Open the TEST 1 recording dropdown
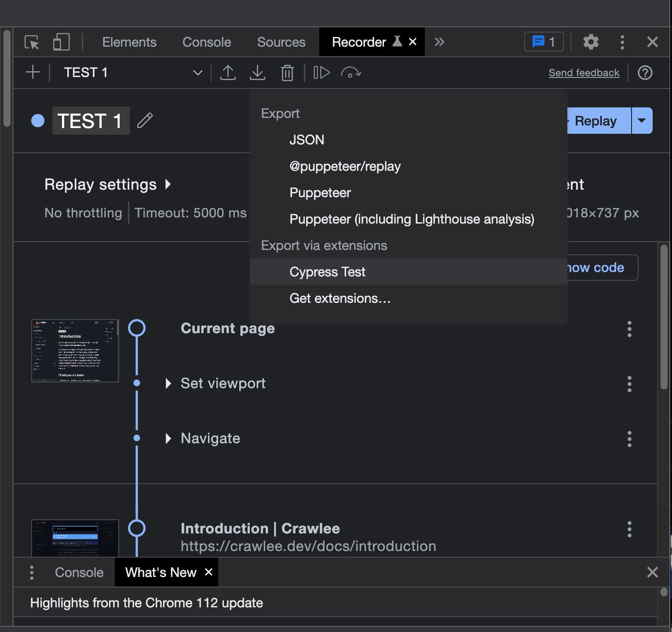 pyautogui.click(x=197, y=73)
